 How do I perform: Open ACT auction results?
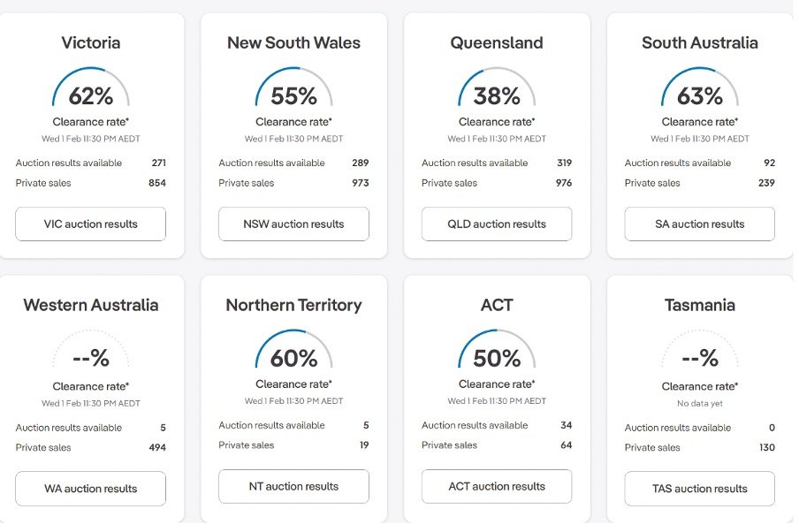click(x=497, y=486)
